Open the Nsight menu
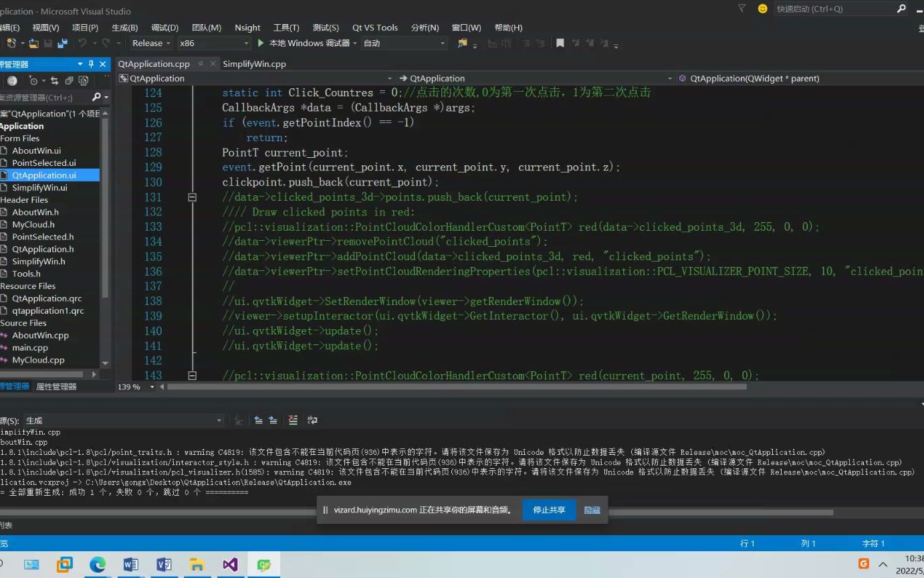Image resolution: width=924 pixels, height=578 pixels. pos(247,27)
